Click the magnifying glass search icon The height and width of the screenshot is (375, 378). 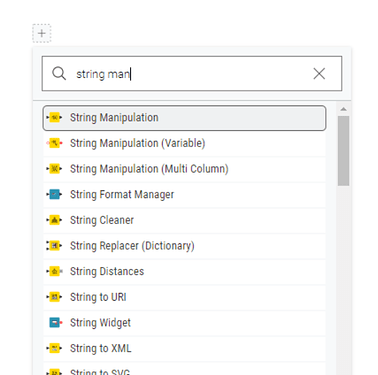tap(59, 73)
